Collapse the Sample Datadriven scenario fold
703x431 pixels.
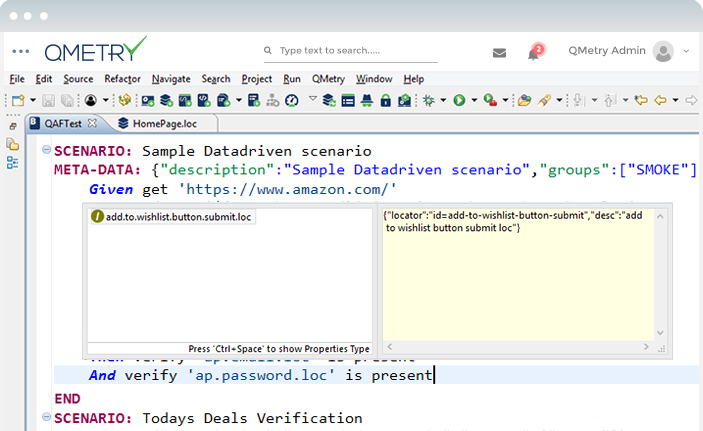point(46,149)
